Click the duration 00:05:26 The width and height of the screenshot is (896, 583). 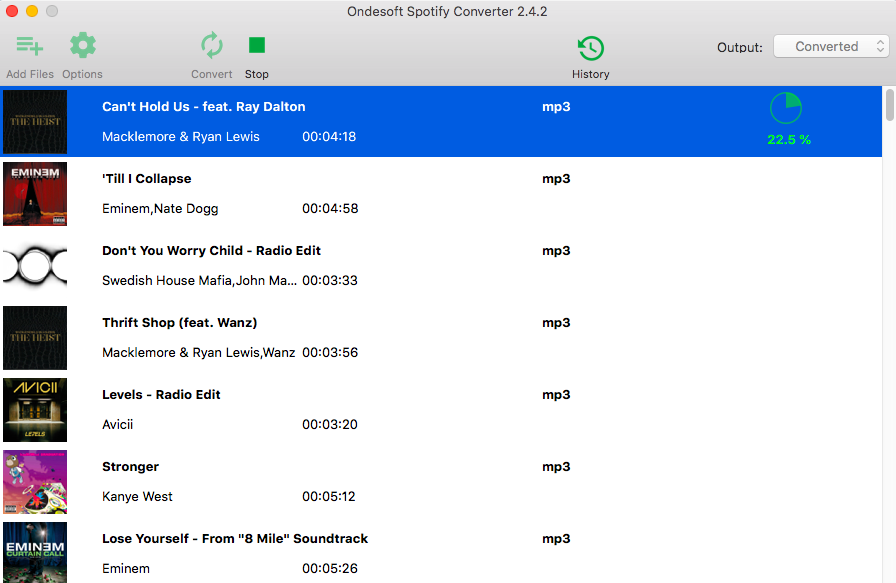tap(330, 569)
